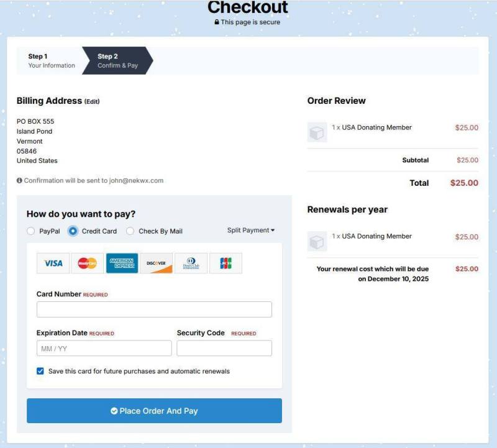Click Place Order And Pay button
Screen dimensions: 497x448
click(x=154, y=411)
